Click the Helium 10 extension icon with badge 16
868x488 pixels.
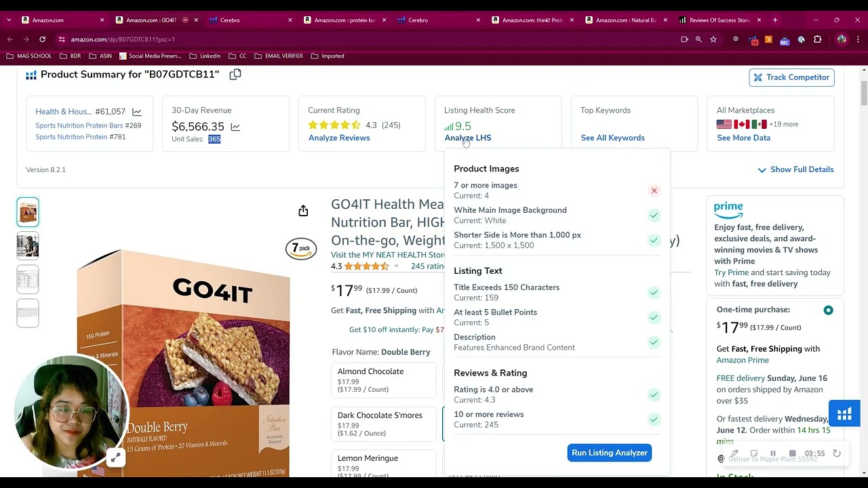pos(753,40)
